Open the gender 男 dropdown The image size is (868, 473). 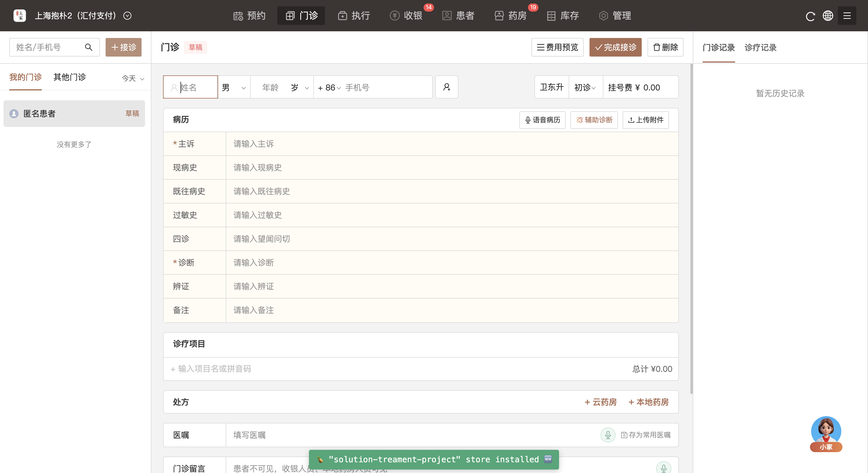[x=234, y=88]
